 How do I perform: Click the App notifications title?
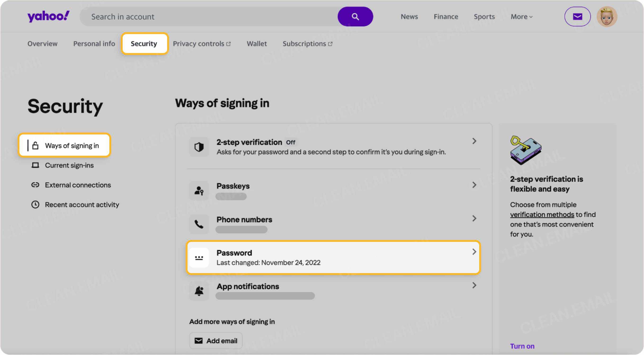[248, 286]
